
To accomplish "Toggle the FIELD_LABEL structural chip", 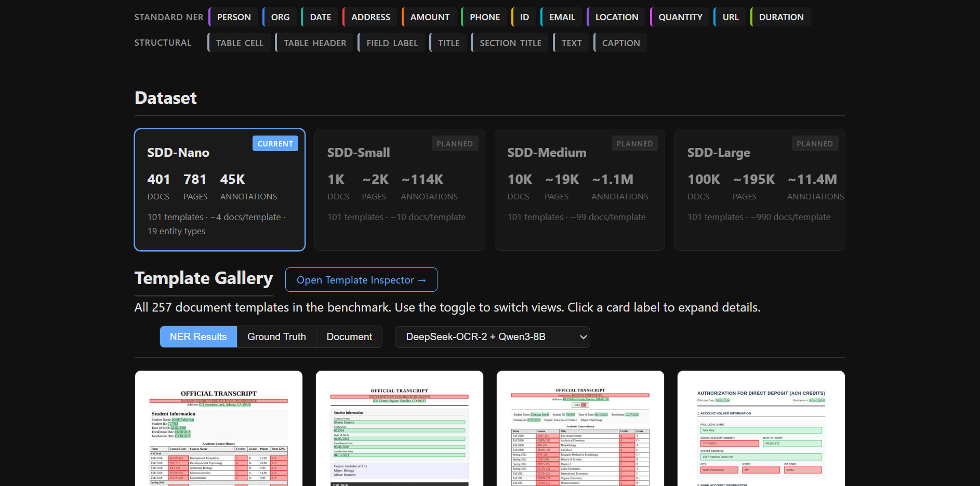I will pyautogui.click(x=392, y=42).
